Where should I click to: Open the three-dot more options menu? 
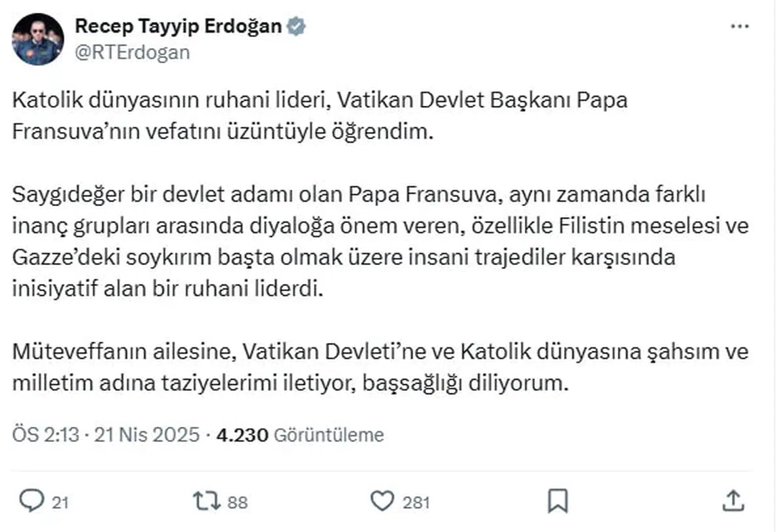coord(739,27)
